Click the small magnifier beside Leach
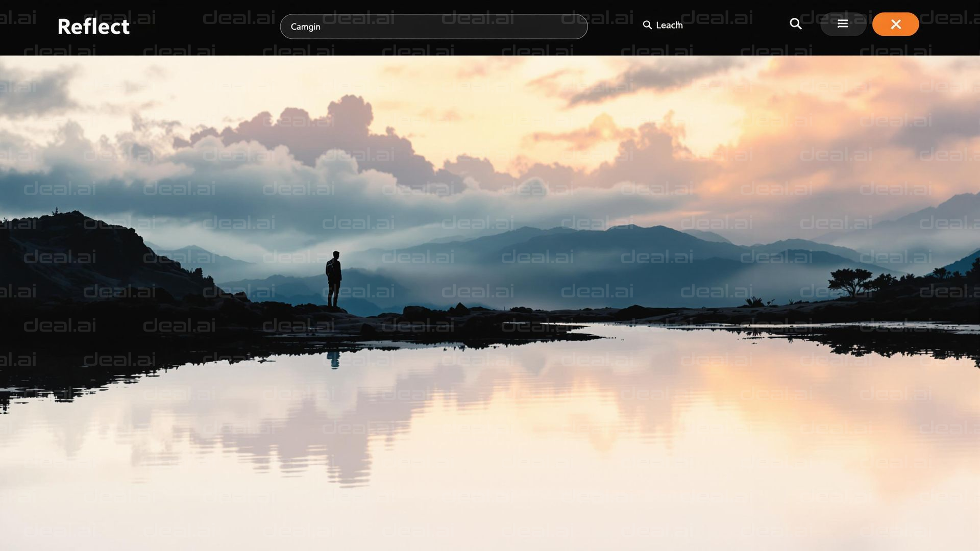980x551 pixels. 647,25
